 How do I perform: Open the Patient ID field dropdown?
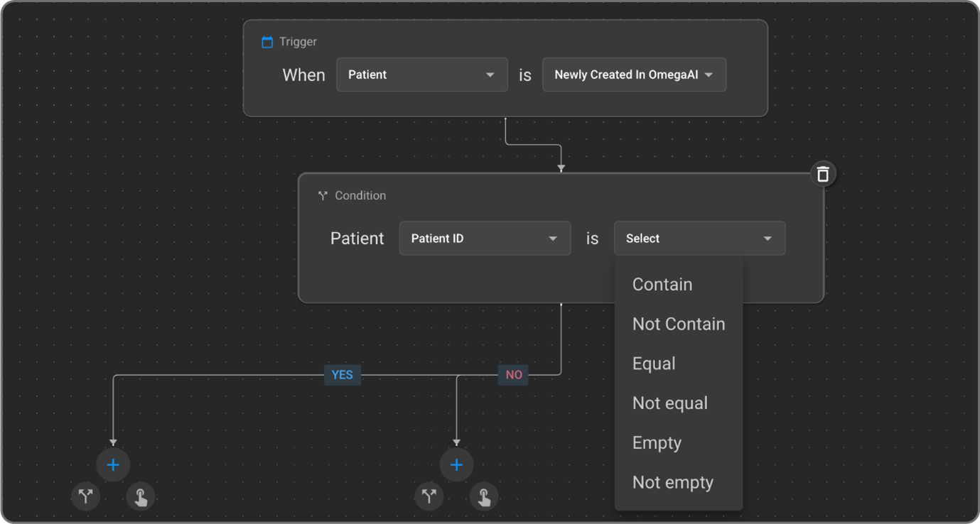click(485, 239)
